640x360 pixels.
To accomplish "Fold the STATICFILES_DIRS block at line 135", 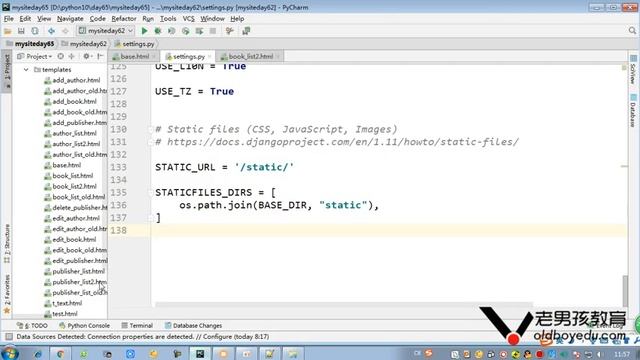I will click(150, 193).
